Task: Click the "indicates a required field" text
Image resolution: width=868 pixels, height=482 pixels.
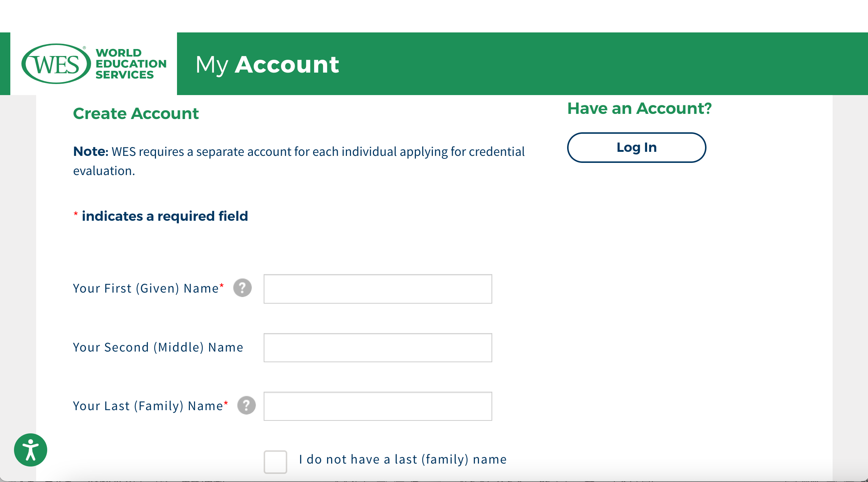Action: coord(165,216)
